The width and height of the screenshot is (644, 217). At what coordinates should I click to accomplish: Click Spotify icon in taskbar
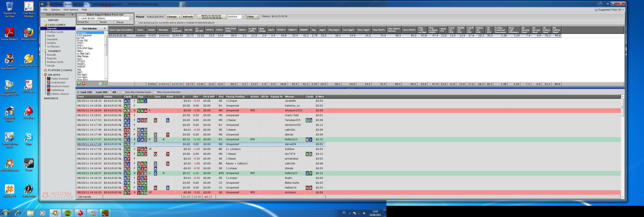68,213
